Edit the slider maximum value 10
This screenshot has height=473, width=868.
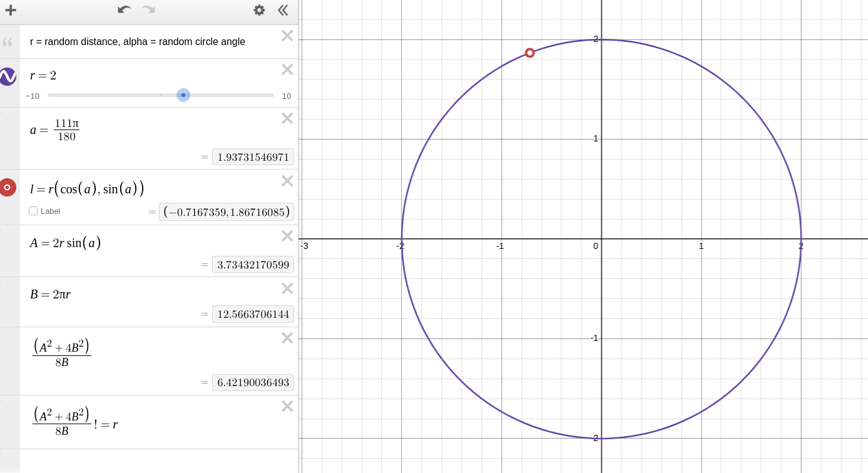pyautogui.click(x=287, y=96)
